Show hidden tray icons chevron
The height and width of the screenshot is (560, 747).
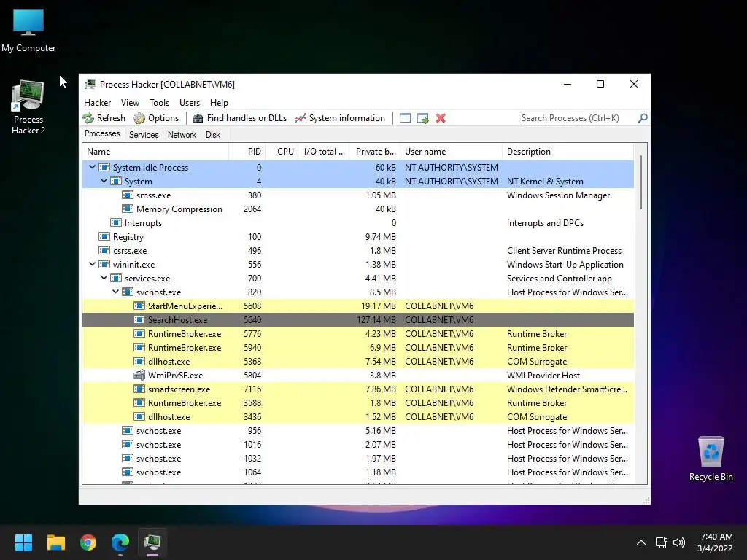(640, 542)
